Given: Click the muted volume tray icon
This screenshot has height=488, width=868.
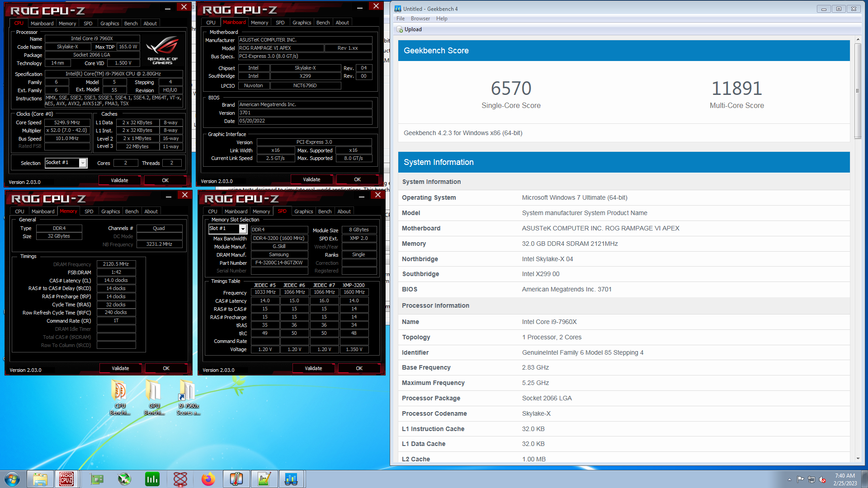Looking at the screenshot, I should pyautogui.click(x=822, y=479).
